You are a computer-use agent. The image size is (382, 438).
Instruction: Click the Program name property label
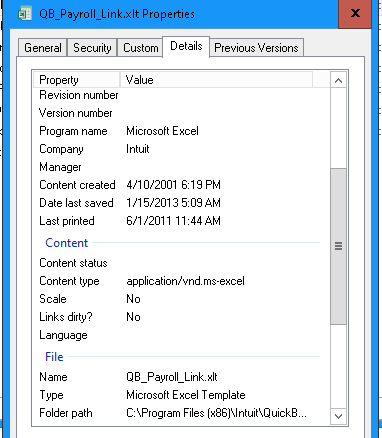[73, 131]
